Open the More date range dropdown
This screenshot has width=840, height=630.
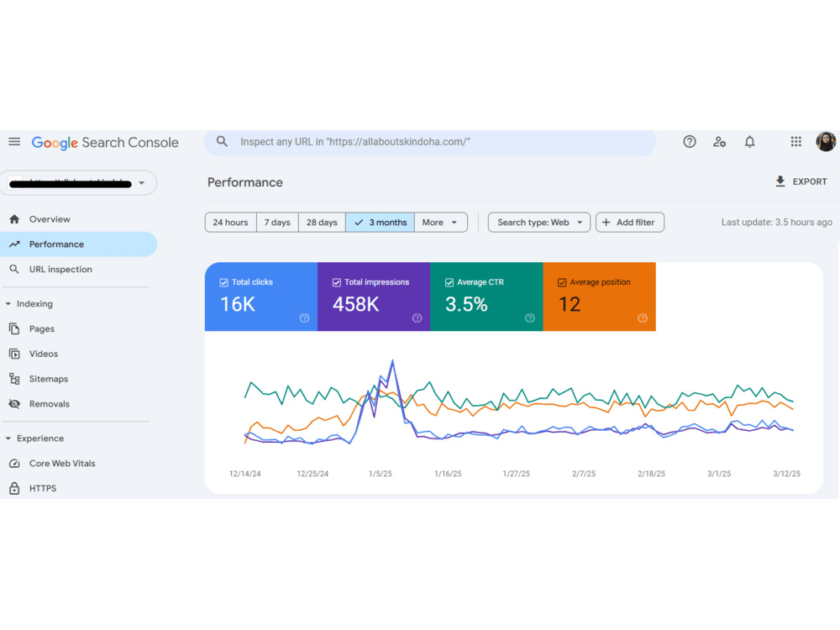(x=440, y=223)
